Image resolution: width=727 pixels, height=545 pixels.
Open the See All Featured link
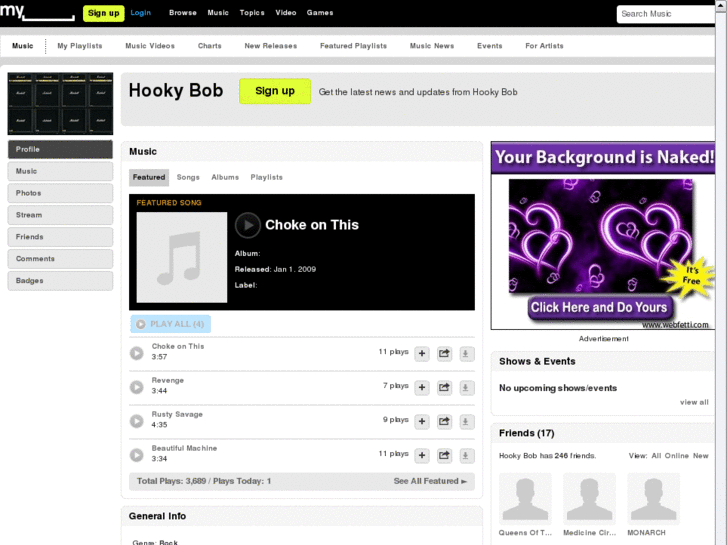pos(430,481)
